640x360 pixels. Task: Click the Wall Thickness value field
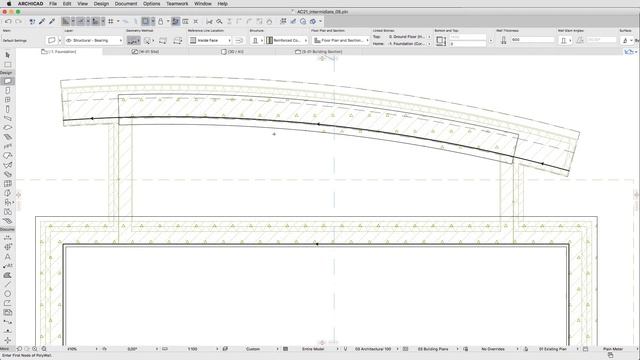[x=532, y=40]
